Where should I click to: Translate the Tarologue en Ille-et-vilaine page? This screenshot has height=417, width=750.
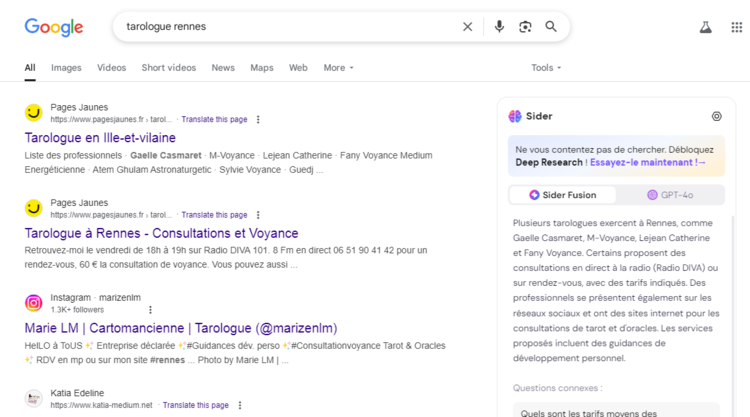tap(214, 120)
